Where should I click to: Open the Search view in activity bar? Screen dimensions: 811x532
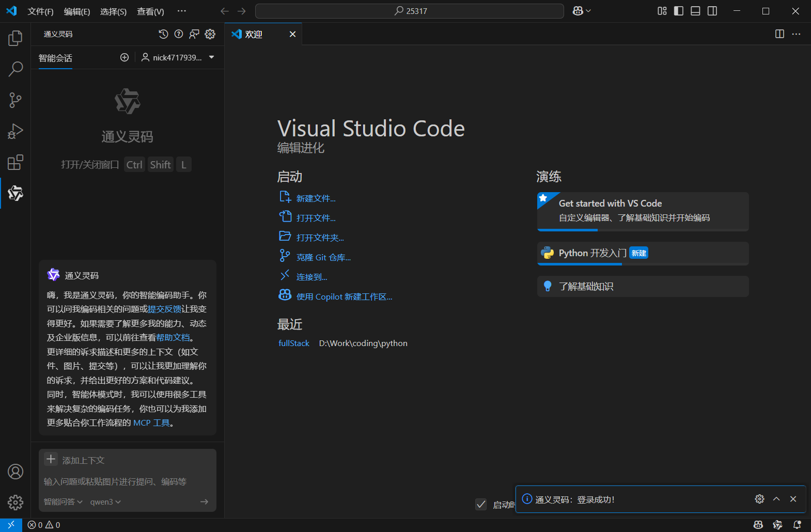(x=15, y=69)
